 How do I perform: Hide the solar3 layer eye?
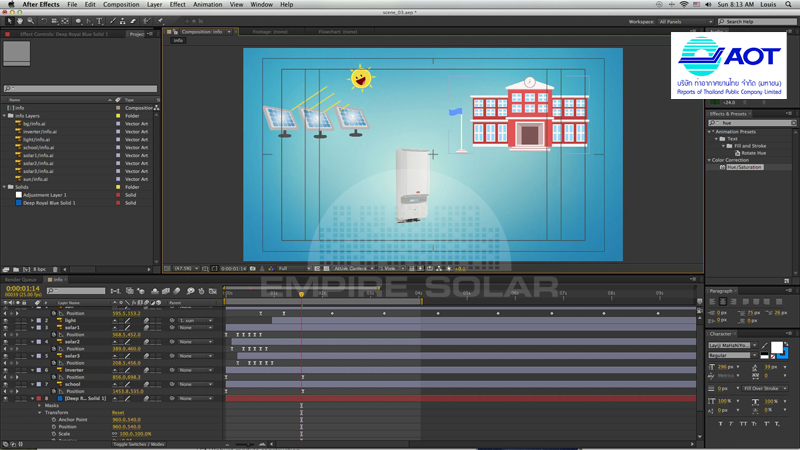(x=6, y=356)
